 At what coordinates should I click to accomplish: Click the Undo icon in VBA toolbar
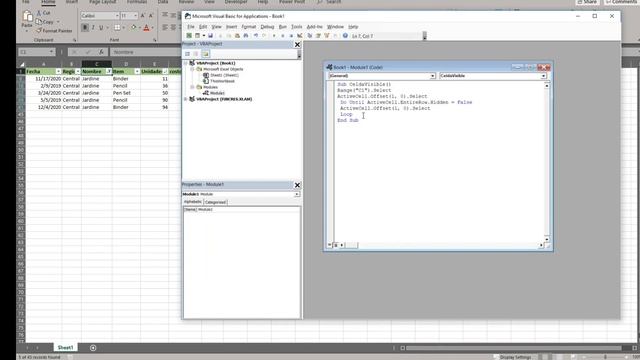pos(256,36)
